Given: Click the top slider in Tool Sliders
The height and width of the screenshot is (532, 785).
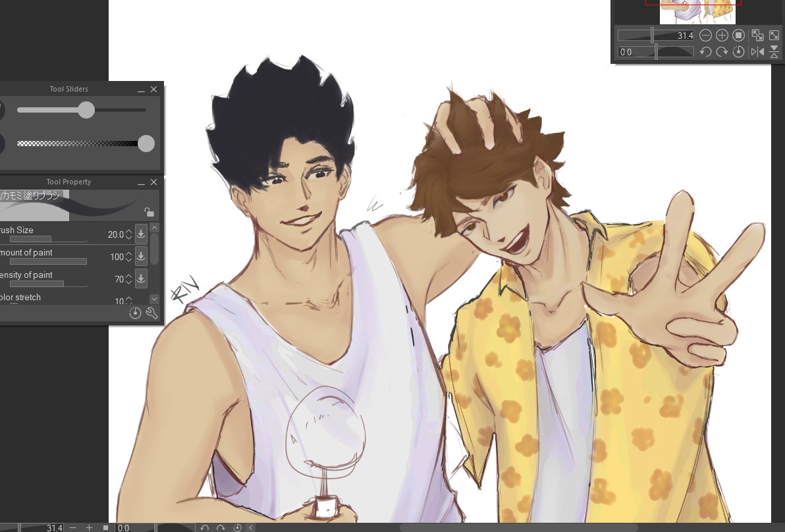Looking at the screenshot, I should tap(82, 110).
